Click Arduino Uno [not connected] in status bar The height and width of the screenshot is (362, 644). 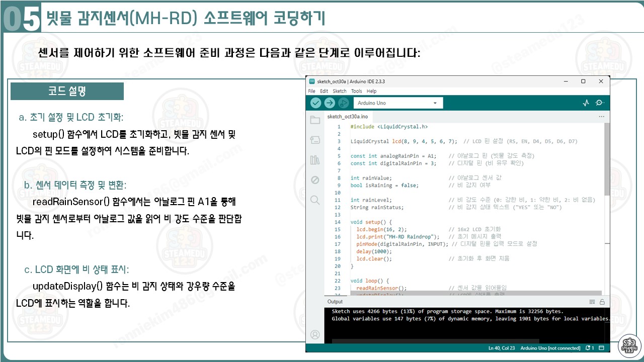550,348
